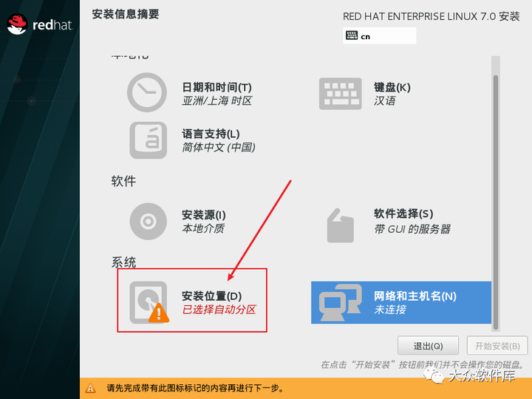This screenshot has width=532, height=399.
Task: Click the small keyboard icon next to cn
Action: (x=352, y=35)
